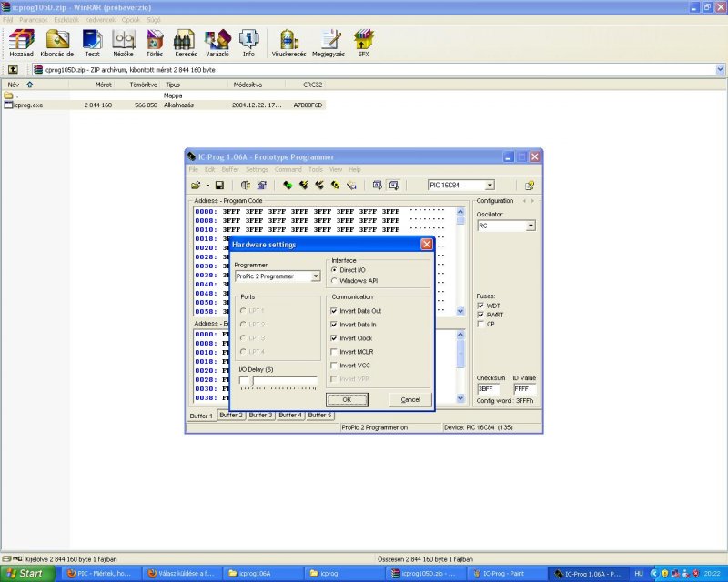Click the Save floppy icon in IC-Prog
This screenshot has height=582, width=728.
pyautogui.click(x=219, y=186)
